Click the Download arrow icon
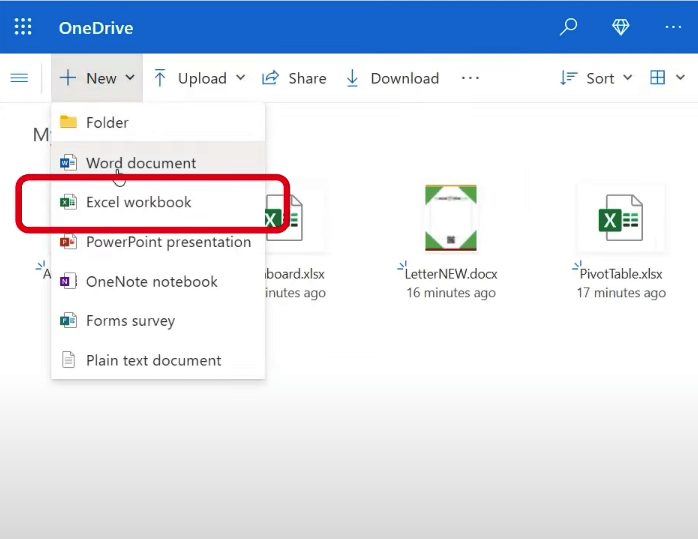This screenshot has width=698, height=539. pos(352,78)
